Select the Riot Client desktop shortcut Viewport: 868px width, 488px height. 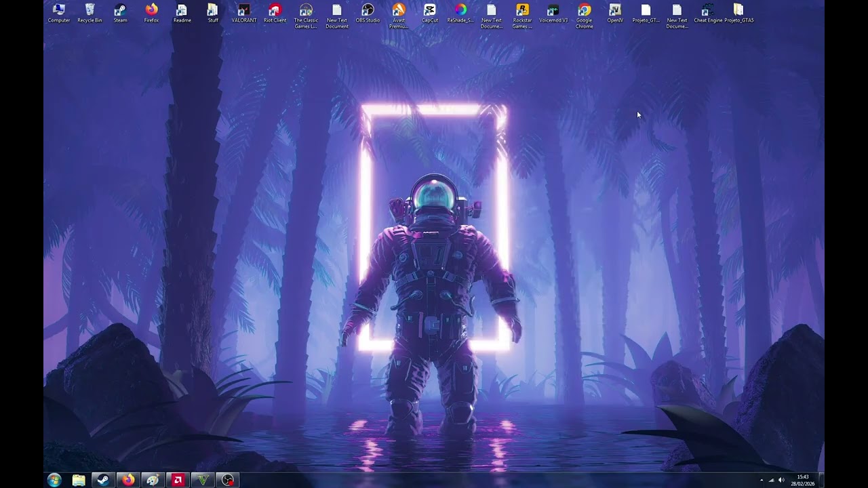[x=275, y=13]
